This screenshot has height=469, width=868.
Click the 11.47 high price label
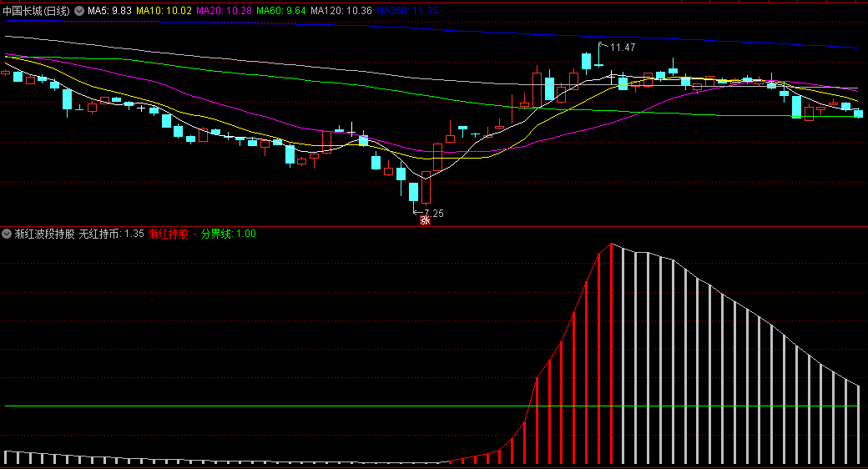[623, 48]
